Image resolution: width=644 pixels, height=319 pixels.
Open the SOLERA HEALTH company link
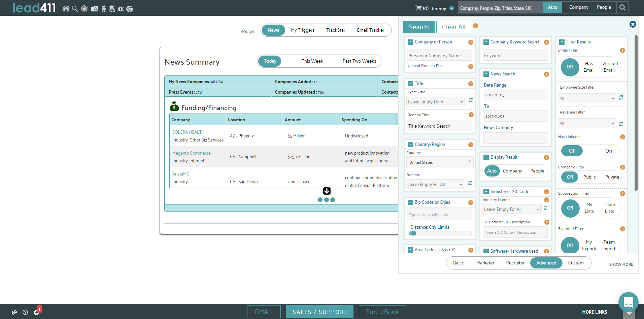[188, 132]
